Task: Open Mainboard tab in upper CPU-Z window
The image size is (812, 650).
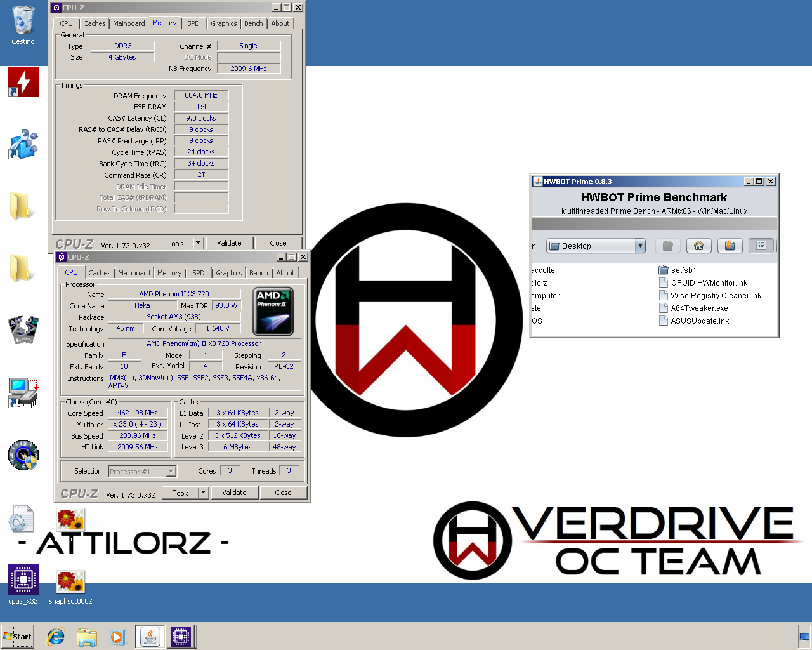Action: point(129,23)
